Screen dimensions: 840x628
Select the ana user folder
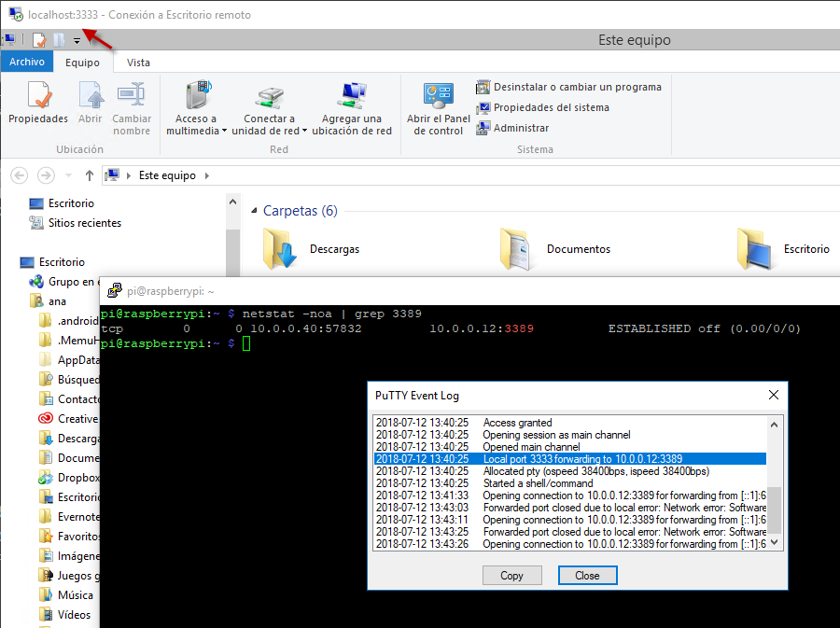coord(49,301)
